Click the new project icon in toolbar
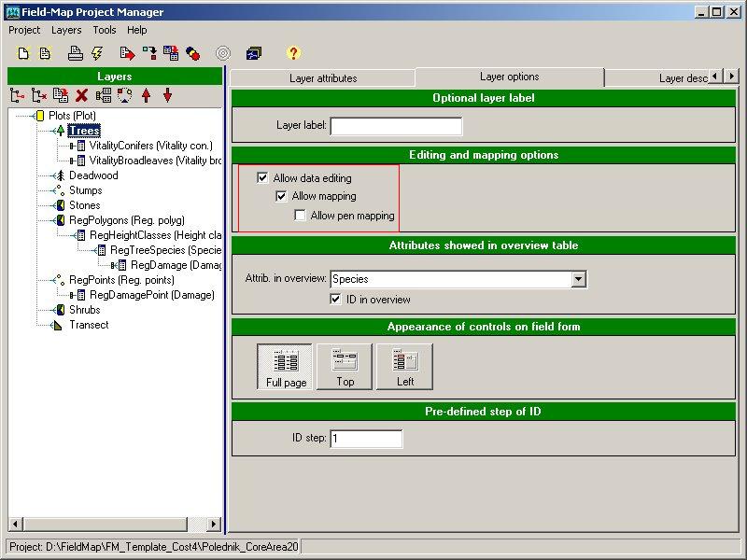Image resolution: width=747 pixels, height=560 pixels. click(24, 53)
